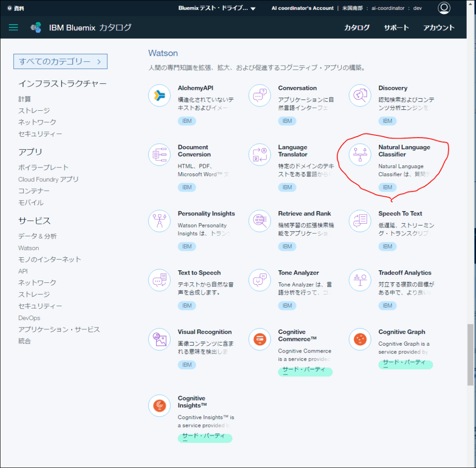
Task: Expand the Bluemix テスト・ドライブ dropdown
Action: (x=217, y=8)
